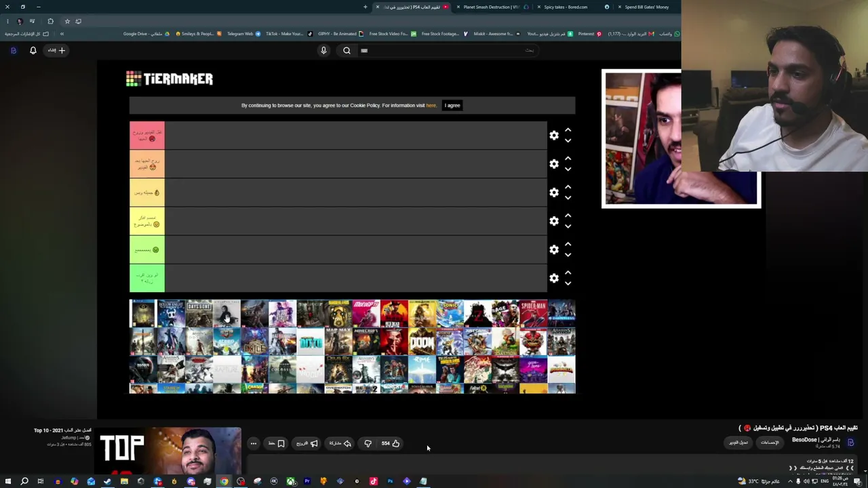
Task: Open settings gear for the orange second tier row
Action: 554,164
